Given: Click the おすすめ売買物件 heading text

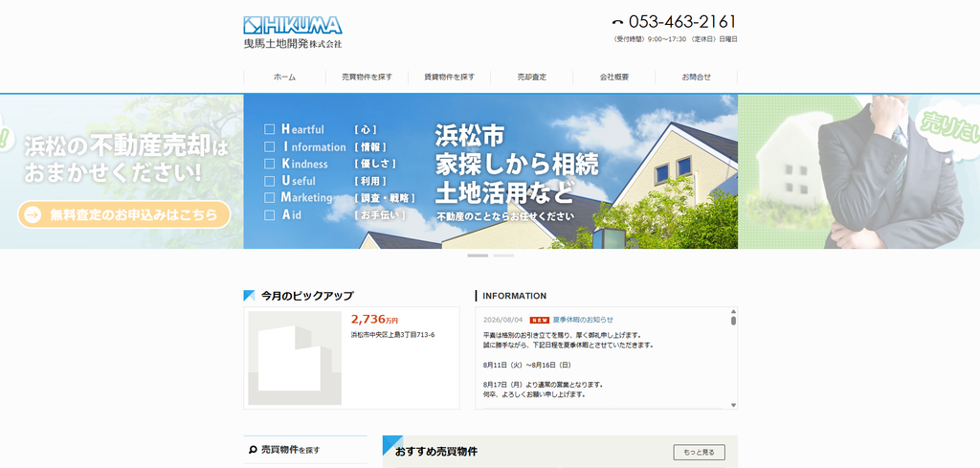Looking at the screenshot, I should 436,451.
